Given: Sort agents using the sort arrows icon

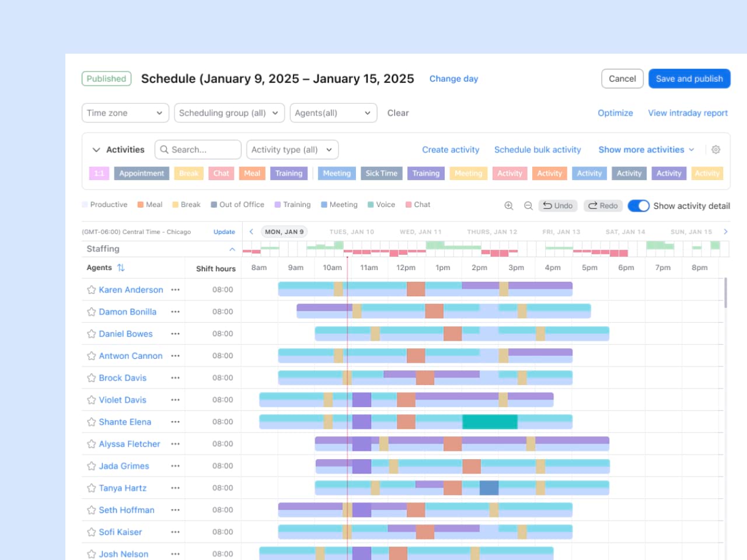Looking at the screenshot, I should click(121, 268).
